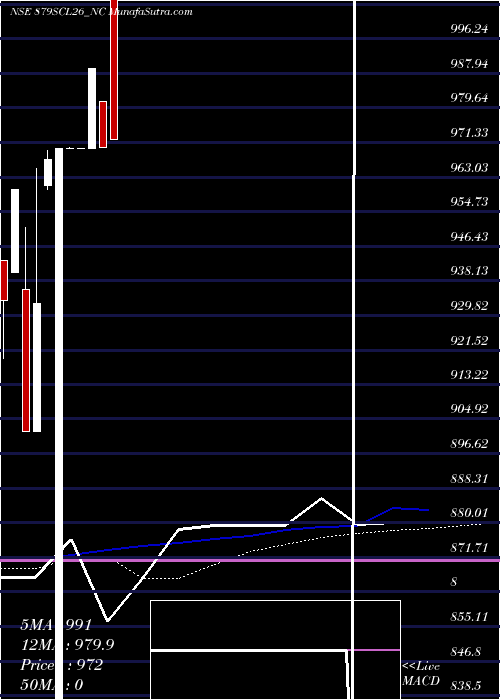Click the MunafaSutra.com watermark link text
Screen dimensions: 500x700
[x=151, y=12]
